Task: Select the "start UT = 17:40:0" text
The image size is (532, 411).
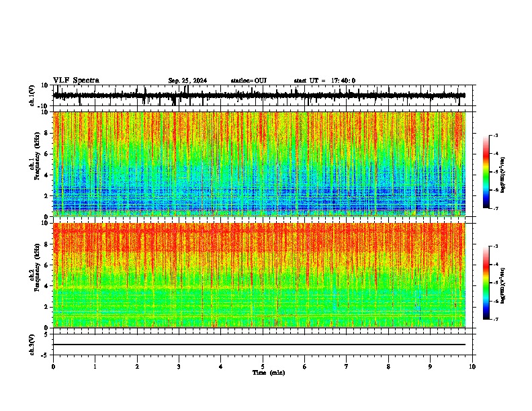Action: [x=324, y=81]
